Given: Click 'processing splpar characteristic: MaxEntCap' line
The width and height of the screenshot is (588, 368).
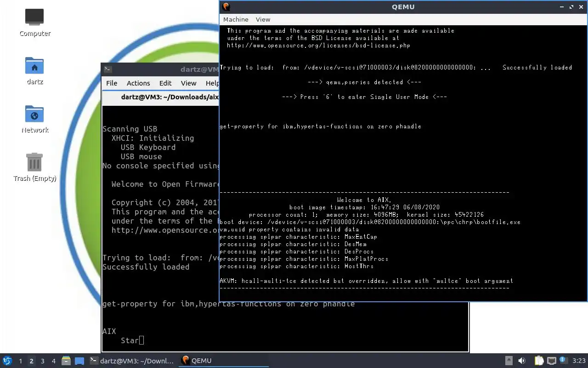Looking at the screenshot, I should click(x=298, y=236).
